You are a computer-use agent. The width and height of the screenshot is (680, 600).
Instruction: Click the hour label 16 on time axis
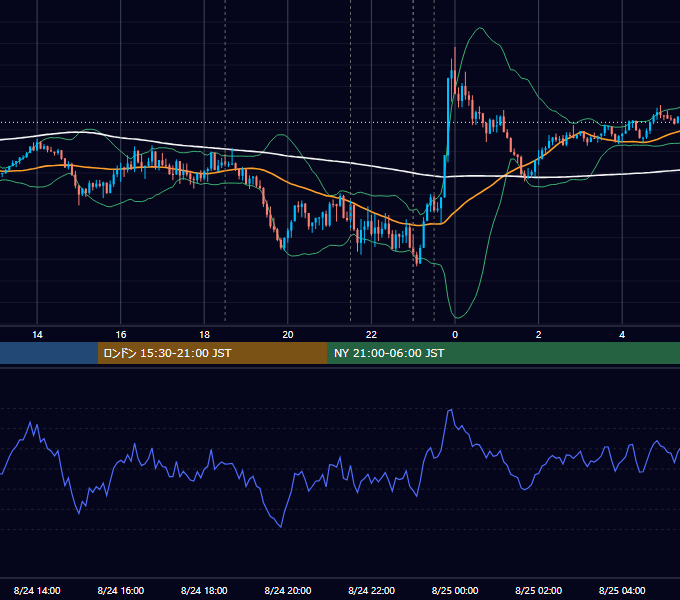(x=121, y=335)
